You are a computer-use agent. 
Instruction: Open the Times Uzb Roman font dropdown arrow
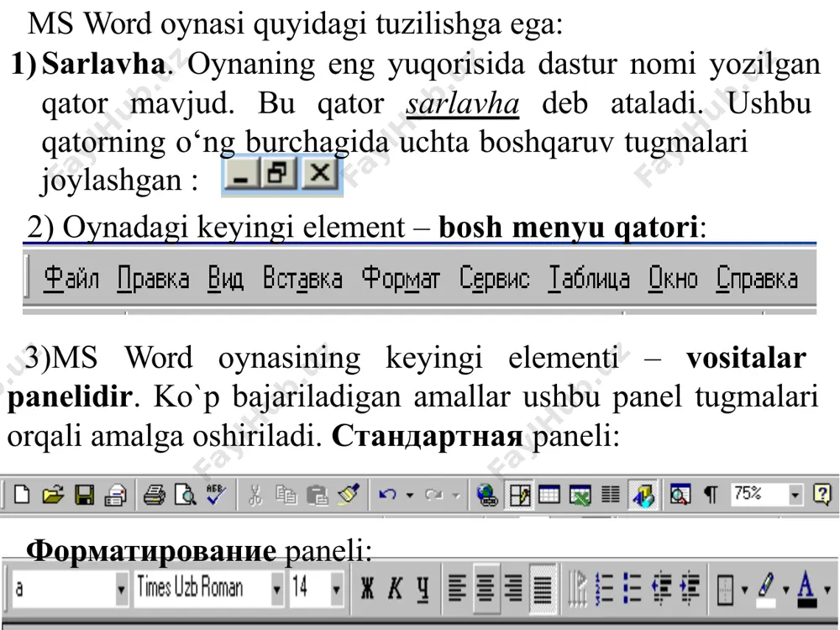click(277, 590)
